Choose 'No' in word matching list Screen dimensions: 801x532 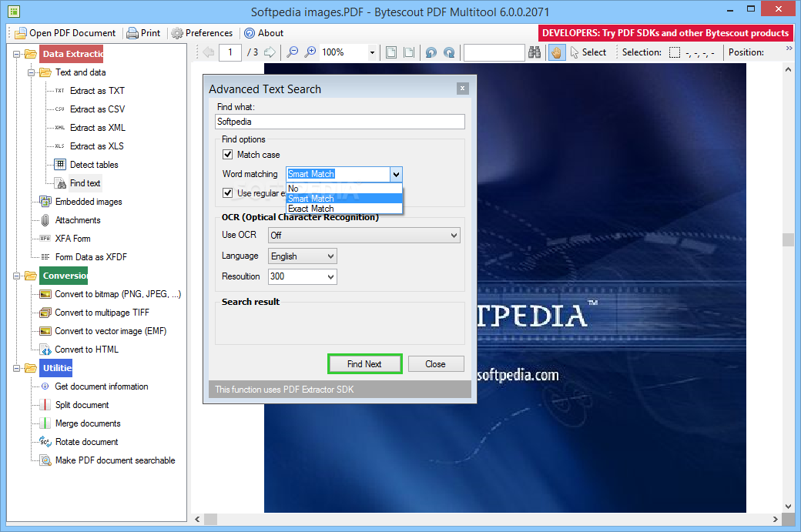coord(344,189)
